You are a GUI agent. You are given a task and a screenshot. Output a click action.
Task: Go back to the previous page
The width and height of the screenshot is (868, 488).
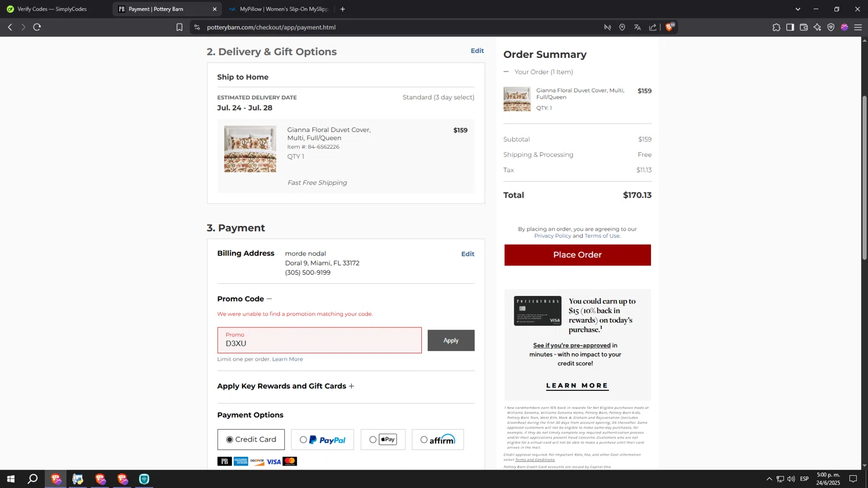(x=10, y=27)
